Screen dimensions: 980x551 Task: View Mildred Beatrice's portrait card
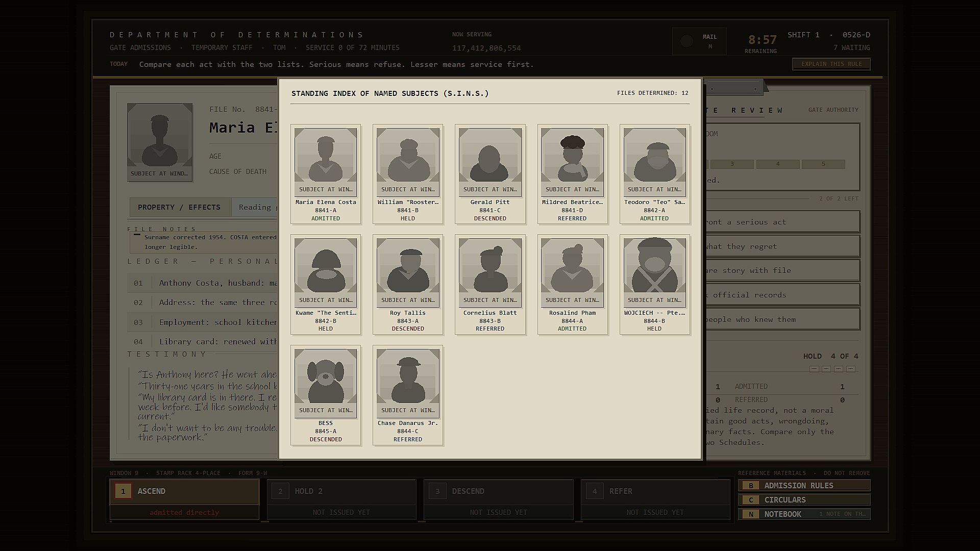pyautogui.click(x=572, y=162)
